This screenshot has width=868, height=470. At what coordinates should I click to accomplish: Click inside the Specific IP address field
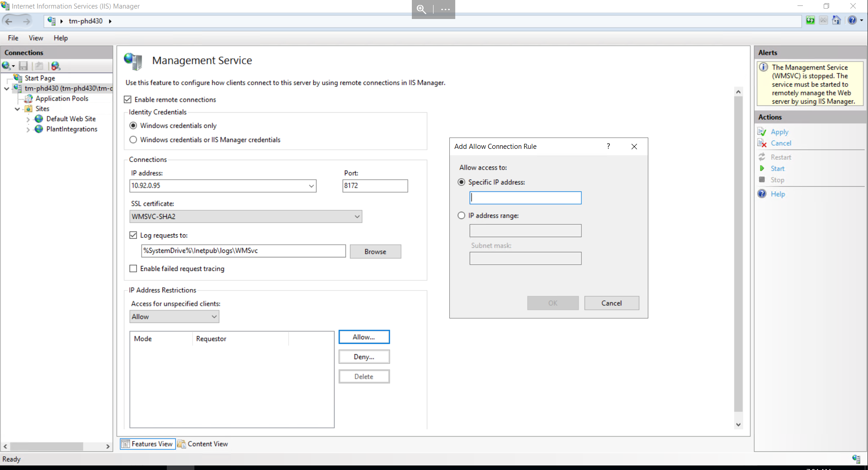point(524,198)
